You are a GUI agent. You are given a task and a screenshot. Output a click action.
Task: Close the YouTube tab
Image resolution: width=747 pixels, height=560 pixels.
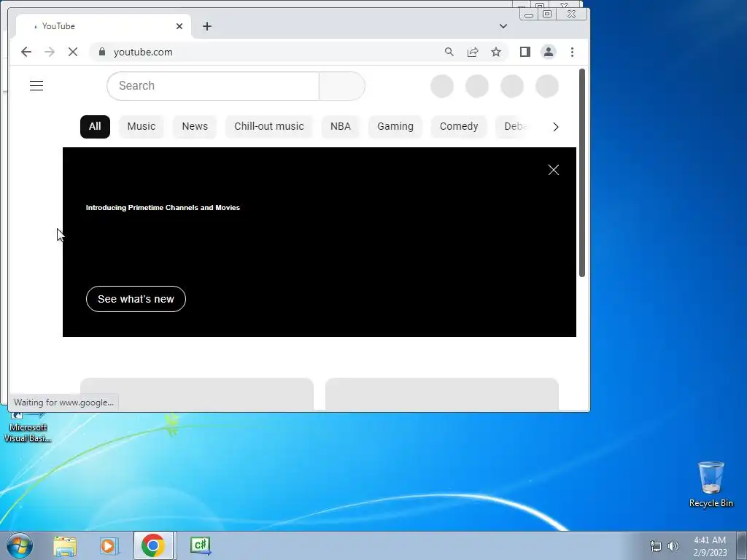click(179, 26)
